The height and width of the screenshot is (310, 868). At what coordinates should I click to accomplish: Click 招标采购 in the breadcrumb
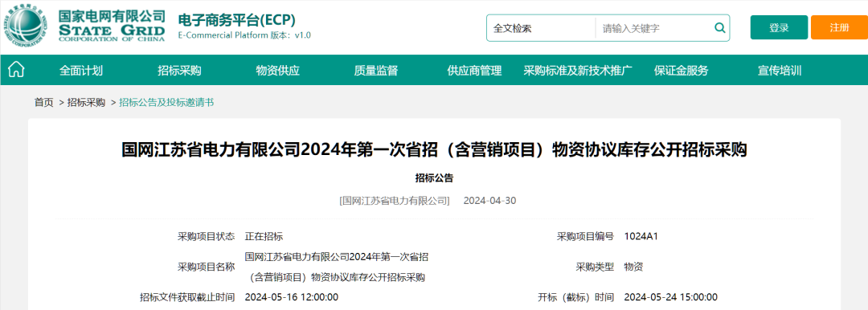point(86,103)
